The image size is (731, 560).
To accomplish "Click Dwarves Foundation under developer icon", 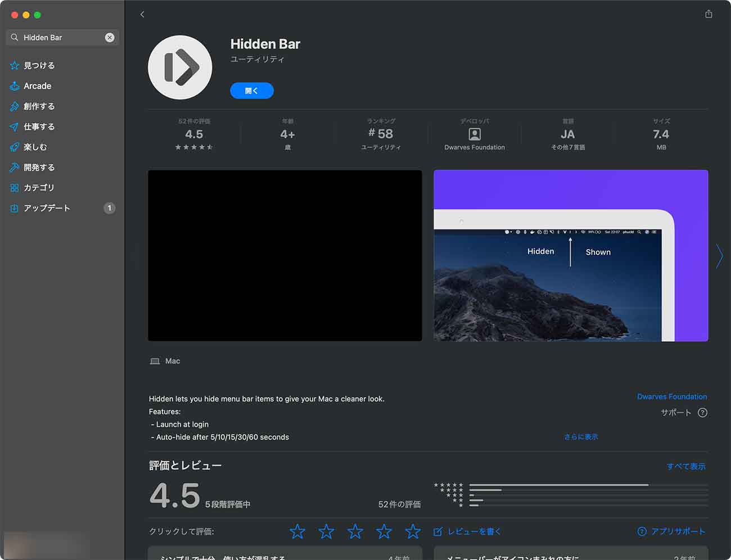I will point(475,147).
